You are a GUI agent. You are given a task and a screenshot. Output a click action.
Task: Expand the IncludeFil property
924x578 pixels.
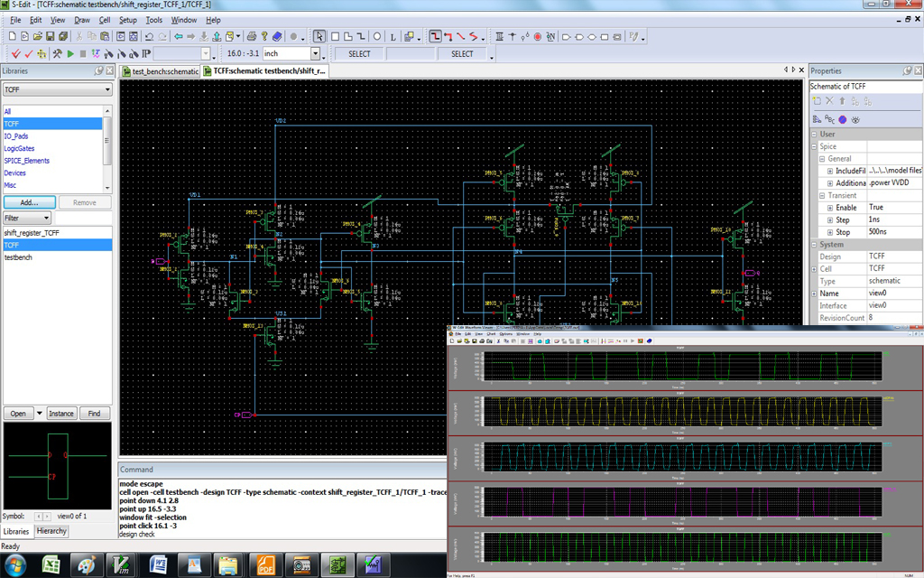[x=830, y=171]
